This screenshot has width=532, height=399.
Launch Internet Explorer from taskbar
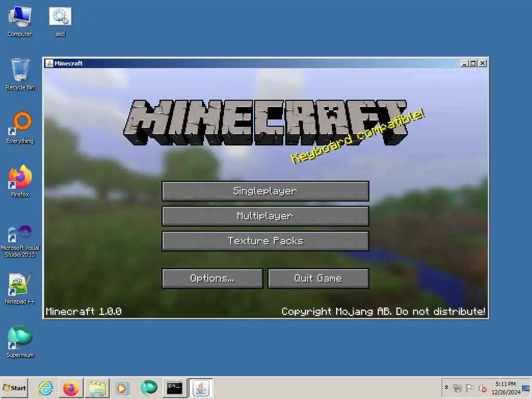46,388
